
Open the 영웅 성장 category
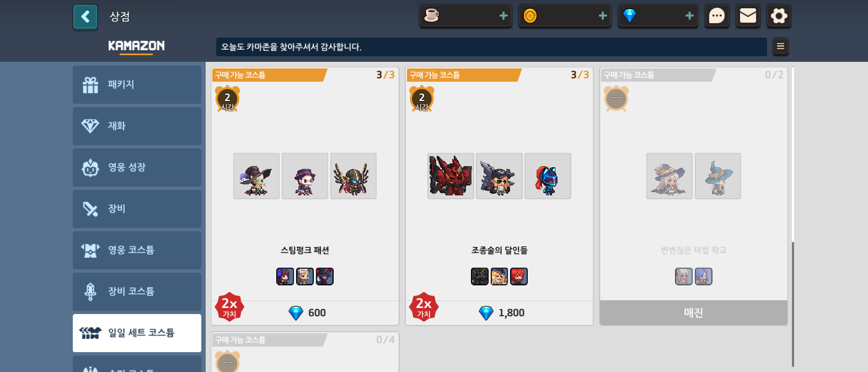click(137, 167)
